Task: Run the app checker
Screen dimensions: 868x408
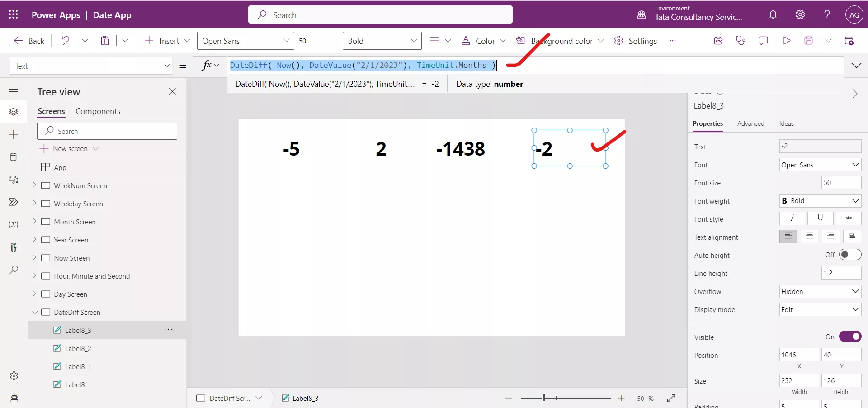Action: coord(741,41)
